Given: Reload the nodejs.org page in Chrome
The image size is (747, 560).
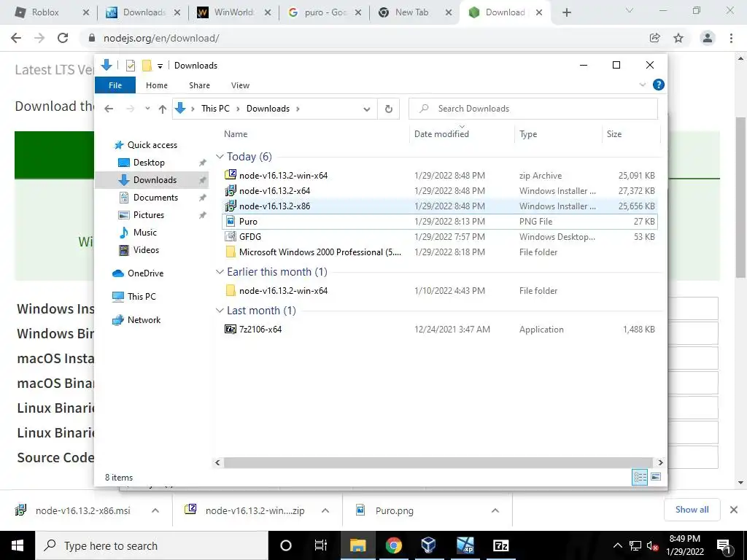Looking at the screenshot, I should tap(63, 38).
